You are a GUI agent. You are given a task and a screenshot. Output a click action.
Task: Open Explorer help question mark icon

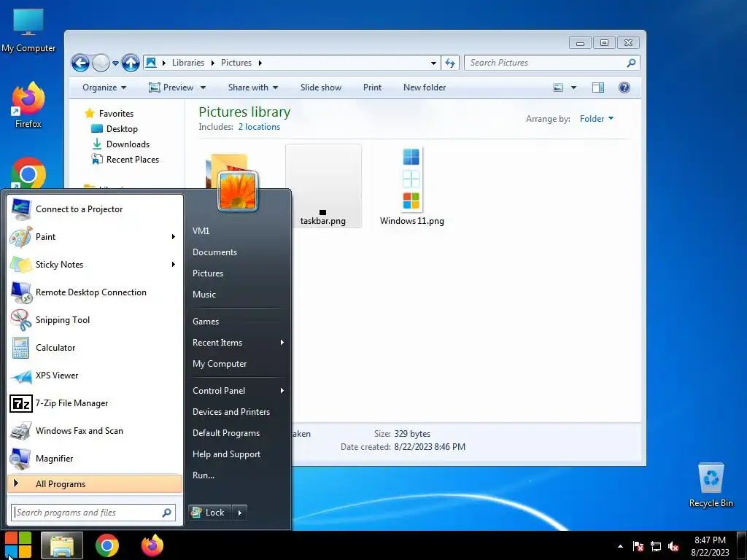tap(624, 87)
